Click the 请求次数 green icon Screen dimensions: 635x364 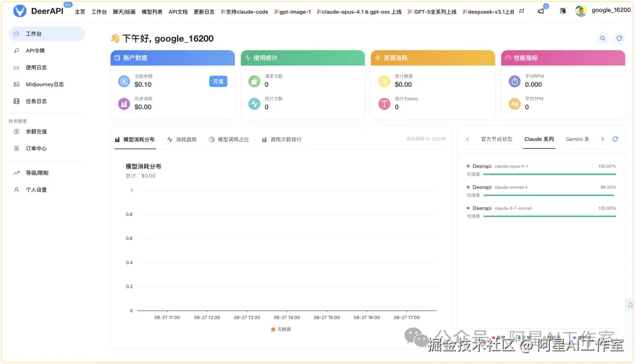[x=255, y=81]
